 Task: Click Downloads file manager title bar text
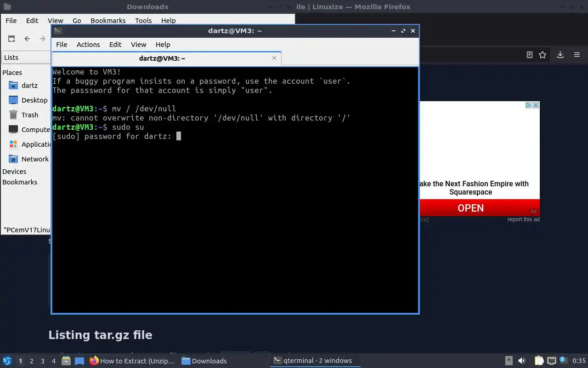click(147, 6)
